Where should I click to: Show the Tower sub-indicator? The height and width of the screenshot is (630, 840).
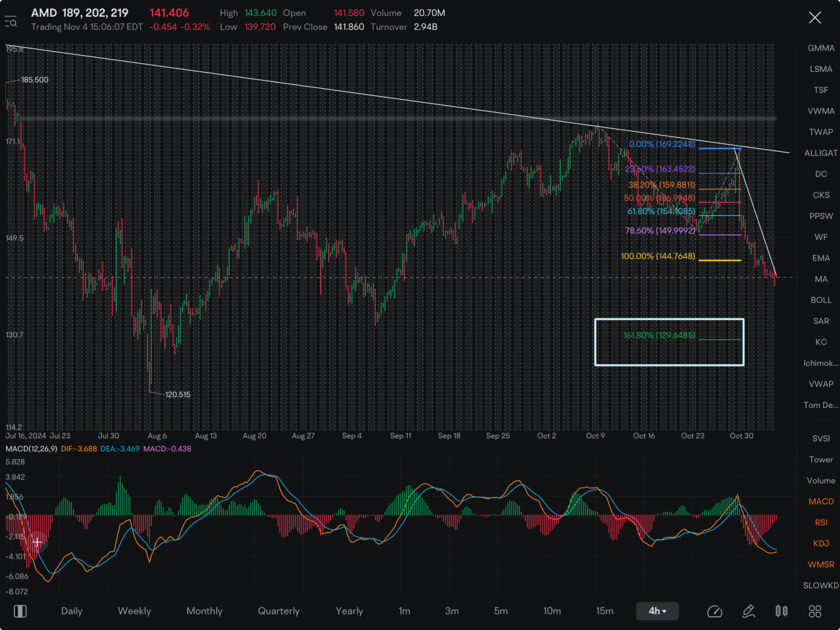click(x=821, y=459)
